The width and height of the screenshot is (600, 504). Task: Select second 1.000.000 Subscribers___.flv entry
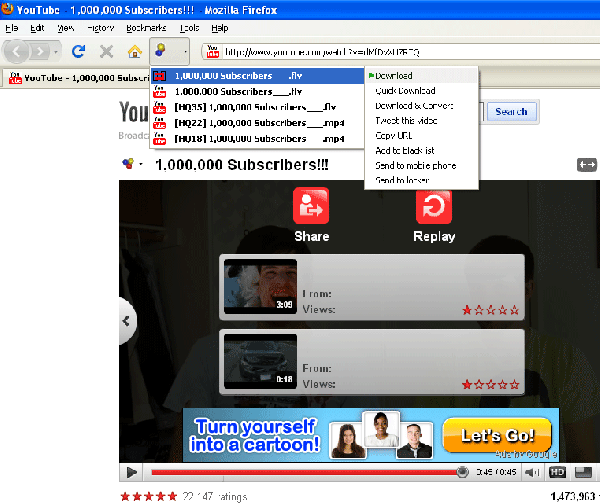[x=257, y=91]
